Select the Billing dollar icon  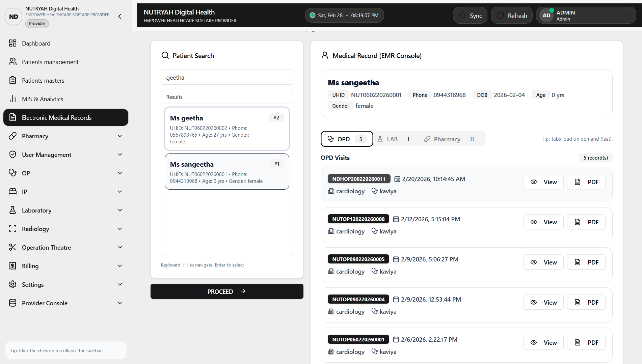click(13, 266)
